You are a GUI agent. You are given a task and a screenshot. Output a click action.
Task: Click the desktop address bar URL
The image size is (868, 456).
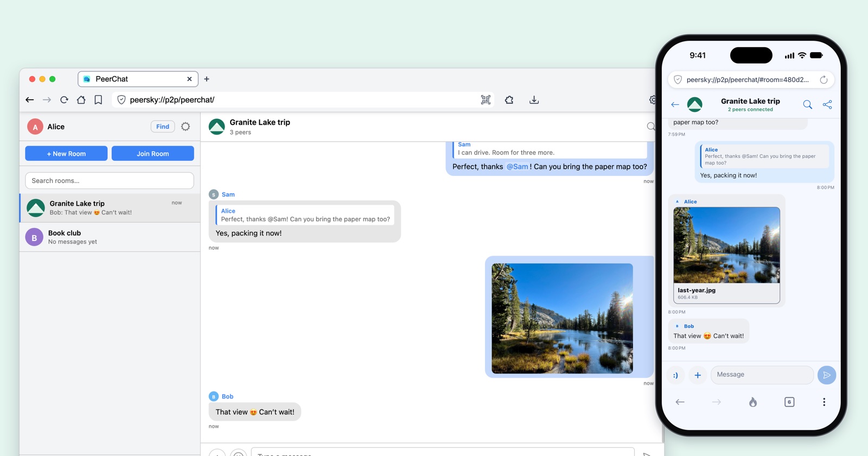(x=172, y=100)
